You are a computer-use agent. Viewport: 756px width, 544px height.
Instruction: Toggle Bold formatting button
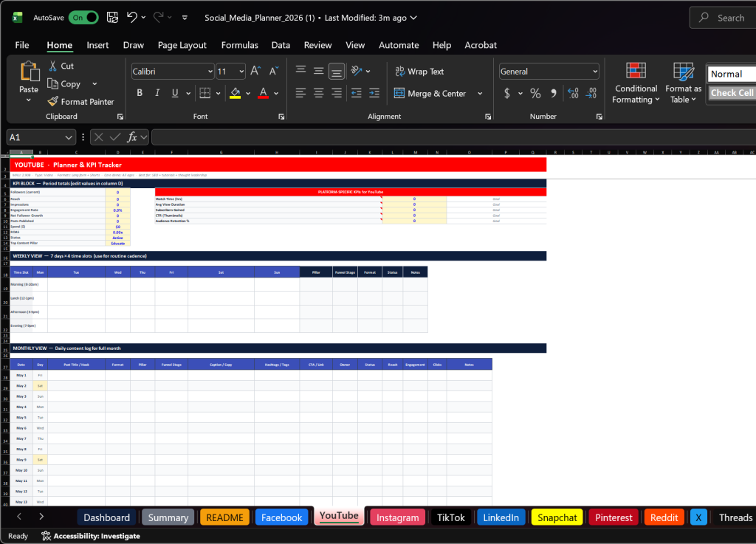[x=140, y=94]
